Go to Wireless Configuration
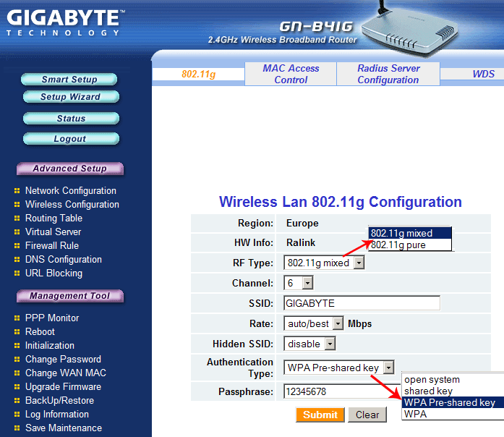This screenshot has height=437, width=504. click(72, 204)
